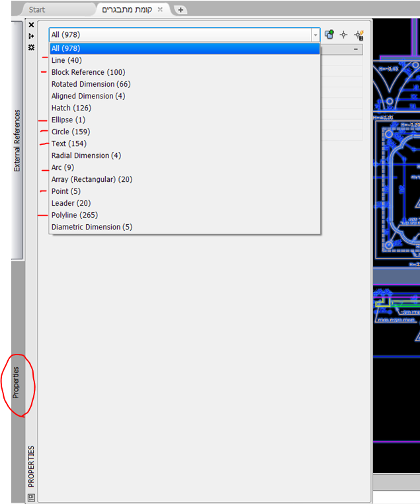This screenshot has height=504, width=420.
Task: Pick Array (Rectangular) (20) entry
Action: click(185, 179)
